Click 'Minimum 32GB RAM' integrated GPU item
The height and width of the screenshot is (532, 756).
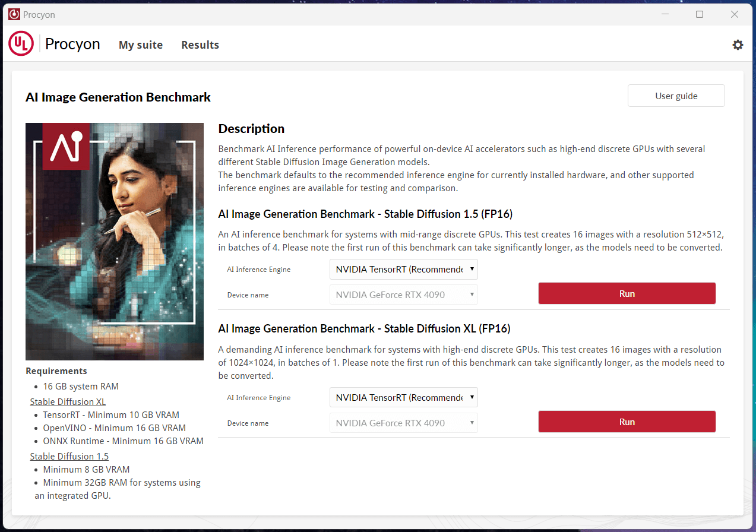click(x=118, y=489)
